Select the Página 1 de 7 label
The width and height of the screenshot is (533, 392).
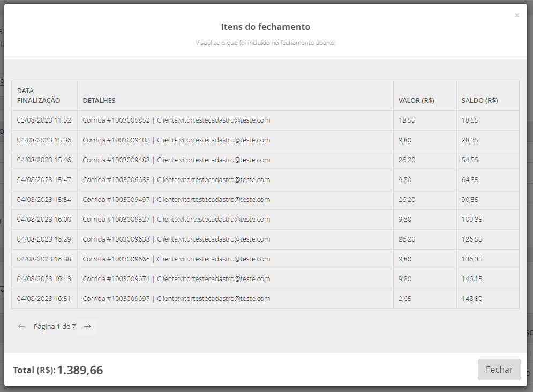(55, 327)
